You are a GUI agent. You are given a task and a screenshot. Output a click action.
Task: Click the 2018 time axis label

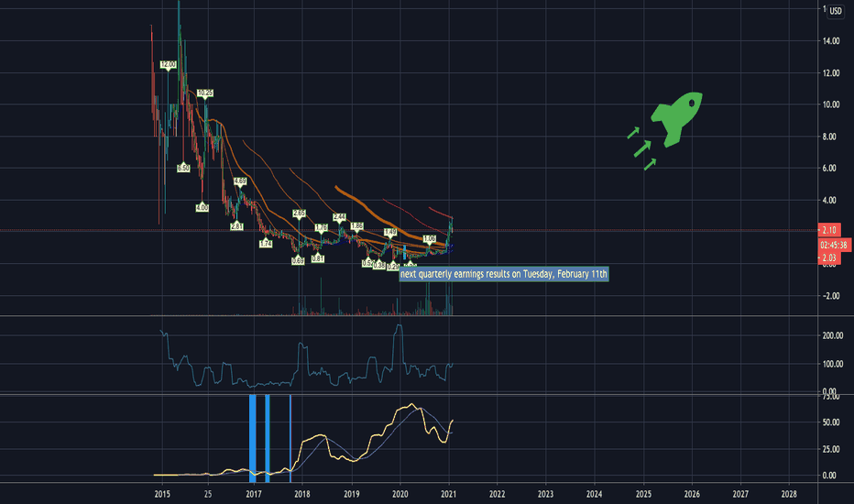pyautogui.click(x=302, y=494)
